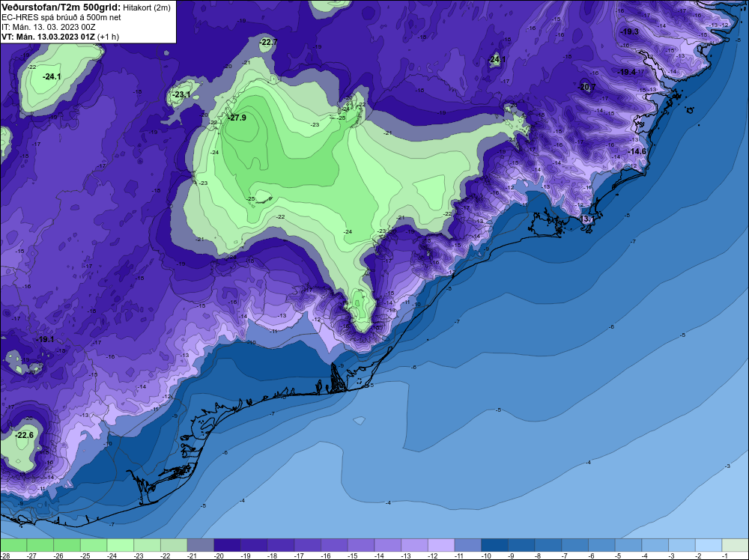The width and height of the screenshot is (749, 560).
Task: Click the -20.7 temperature label
Action: point(587,87)
